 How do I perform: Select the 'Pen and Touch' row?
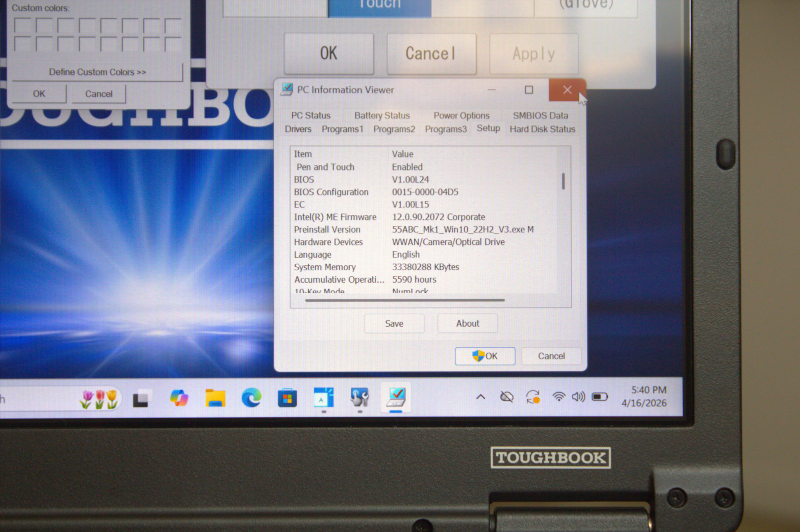tap(425, 167)
